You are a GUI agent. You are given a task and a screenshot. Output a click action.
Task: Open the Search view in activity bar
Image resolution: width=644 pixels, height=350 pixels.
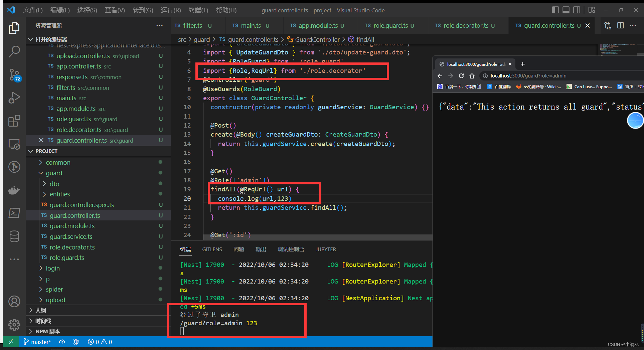(14, 51)
